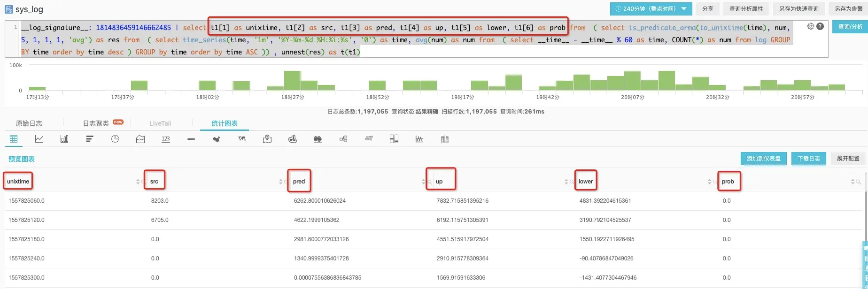
Task: Click cell 8203.0 in src column
Action: point(160,201)
